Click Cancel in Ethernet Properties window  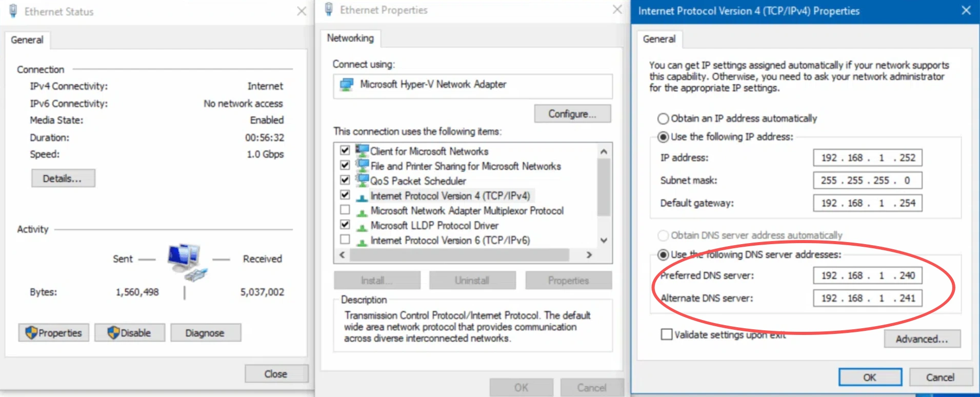(592, 387)
